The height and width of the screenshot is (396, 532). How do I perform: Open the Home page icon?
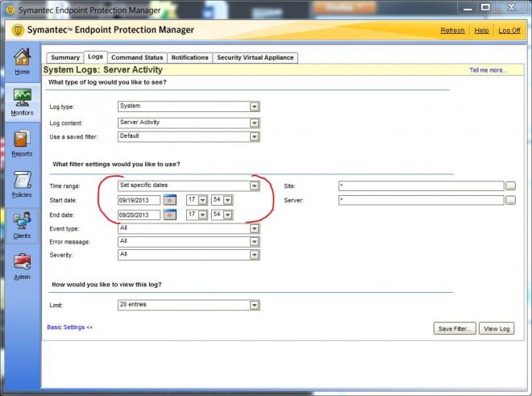point(22,56)
